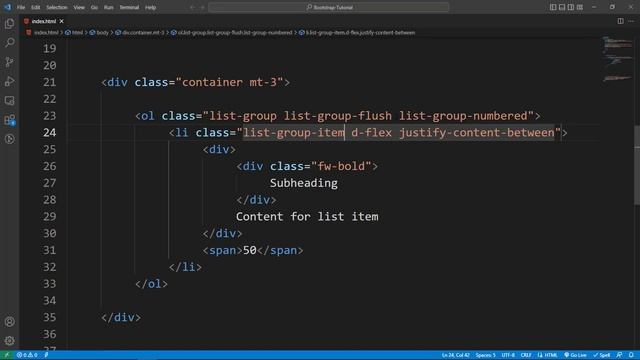Open the bottom icon in the activity bar

point(9,139)
